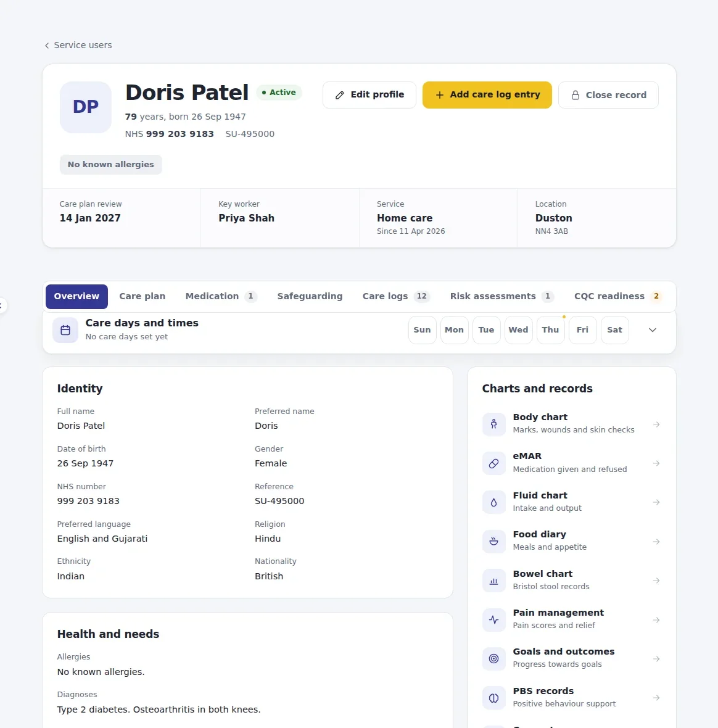Open the Medication tab
The height and width of the screenshot is (728, 718).
[221, 296]
